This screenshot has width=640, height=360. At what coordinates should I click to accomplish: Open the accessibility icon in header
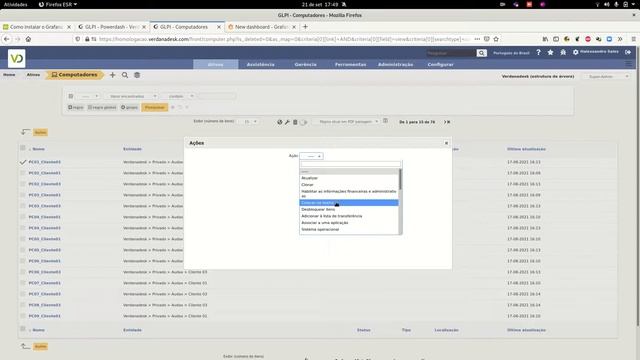click(563, 52)
